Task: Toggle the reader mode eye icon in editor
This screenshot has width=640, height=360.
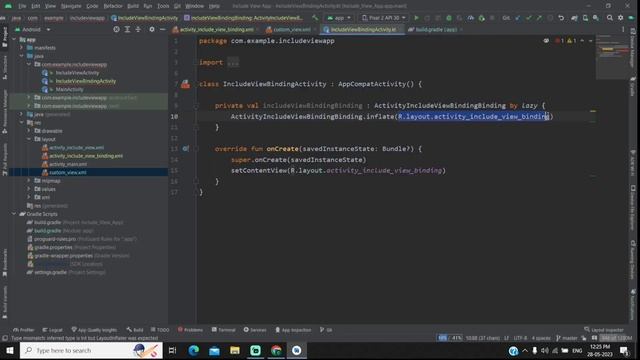Action: [546, 41]
